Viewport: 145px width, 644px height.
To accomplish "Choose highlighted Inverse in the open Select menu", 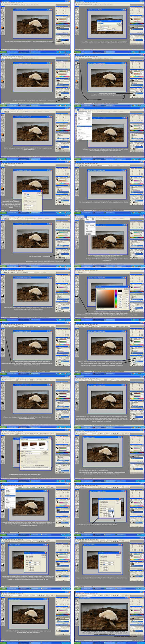I will (x=90, y=222).
